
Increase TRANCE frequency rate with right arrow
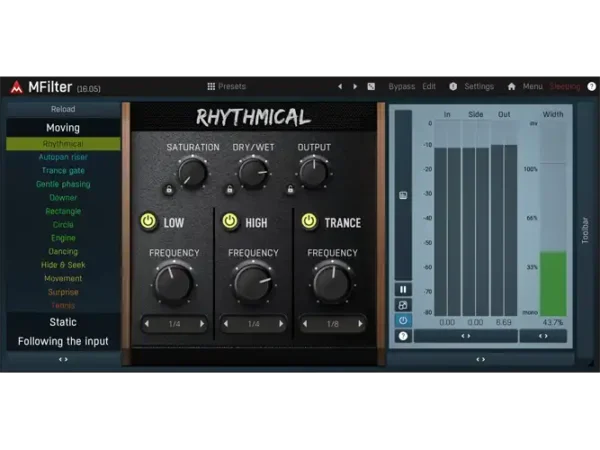pos(360,324)
